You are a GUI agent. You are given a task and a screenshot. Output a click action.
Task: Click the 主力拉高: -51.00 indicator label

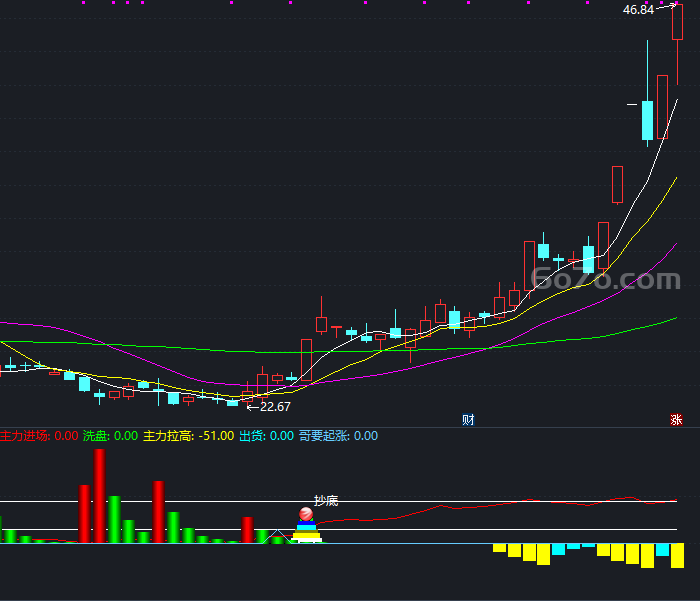(x=188, y=436)
